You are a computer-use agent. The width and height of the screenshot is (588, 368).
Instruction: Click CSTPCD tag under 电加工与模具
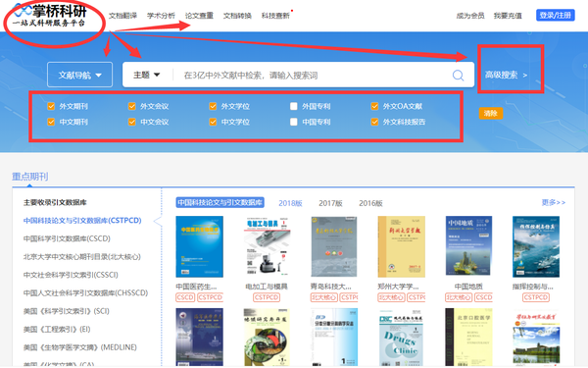[267, 297]
